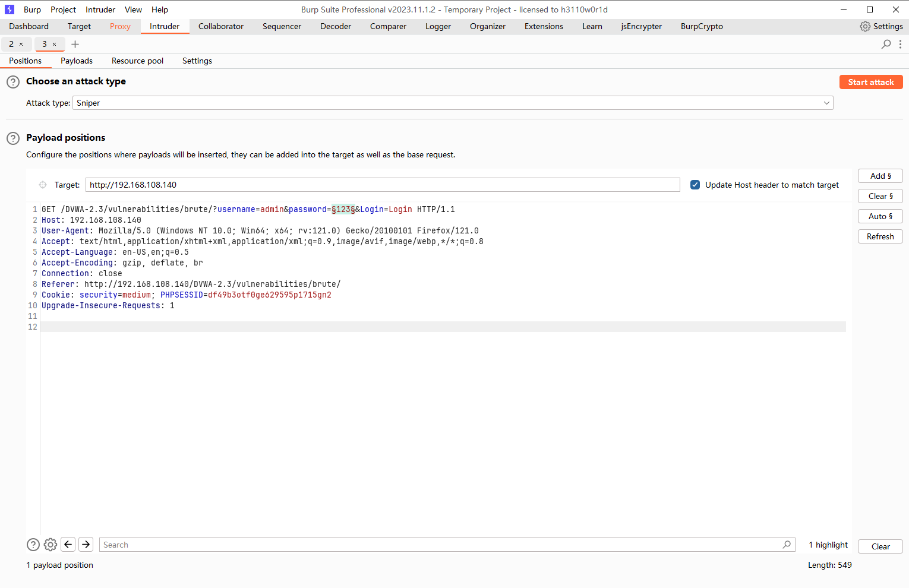Switch to the Collaborator tab
The width and height of the screenshot is (909, 588).
pyautogui.click(x=221, y=26)
